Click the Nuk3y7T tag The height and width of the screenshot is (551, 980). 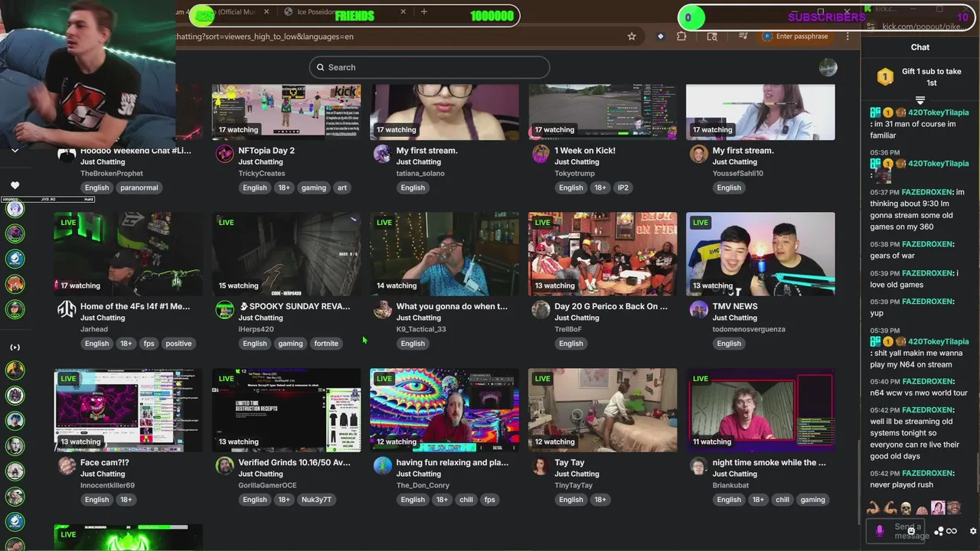point(316,500)
